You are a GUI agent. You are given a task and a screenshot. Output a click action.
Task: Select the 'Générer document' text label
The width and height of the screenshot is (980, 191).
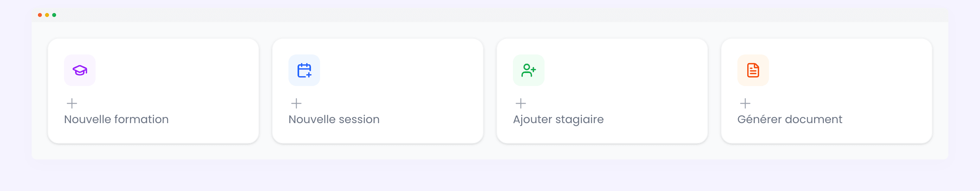click(x=790, y=119)
